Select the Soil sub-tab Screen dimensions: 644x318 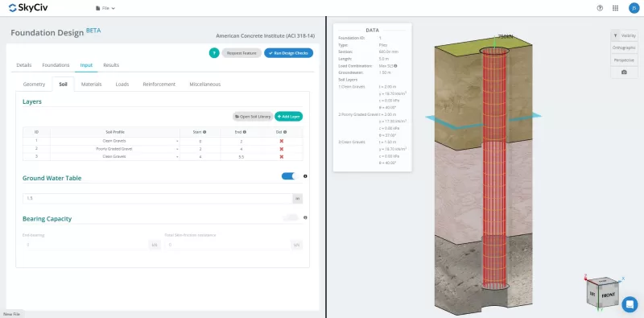(x=63, y=85)
